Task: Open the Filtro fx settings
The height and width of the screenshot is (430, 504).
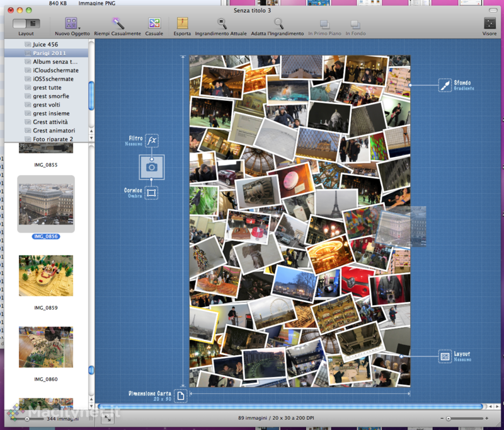Action: click(x=151, y=141)
